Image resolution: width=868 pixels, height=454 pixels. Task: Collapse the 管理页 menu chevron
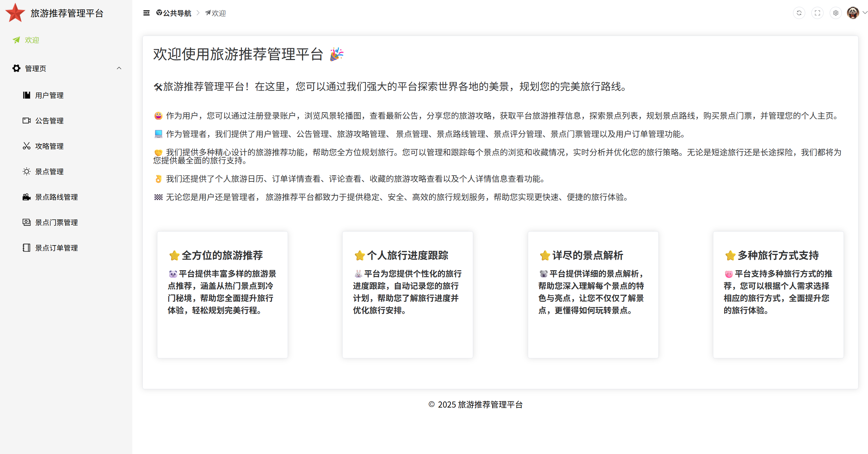point(119,68)
